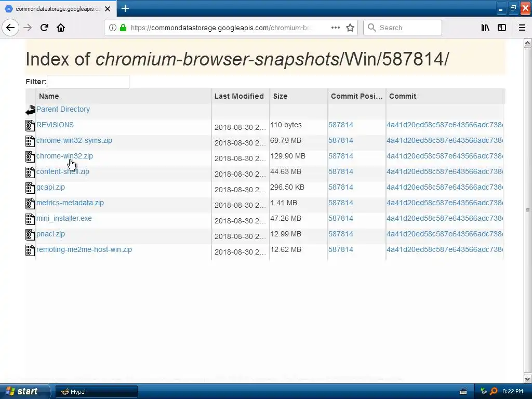This screenshot has width=532, height=399.
Task: Open commit position 587814 in REVISIONS row
Action: 341,125
